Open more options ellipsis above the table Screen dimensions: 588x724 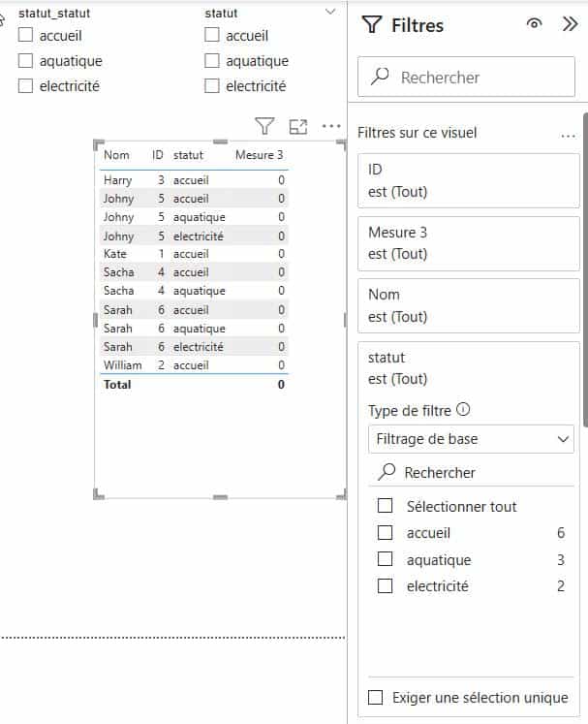point(331,126)
